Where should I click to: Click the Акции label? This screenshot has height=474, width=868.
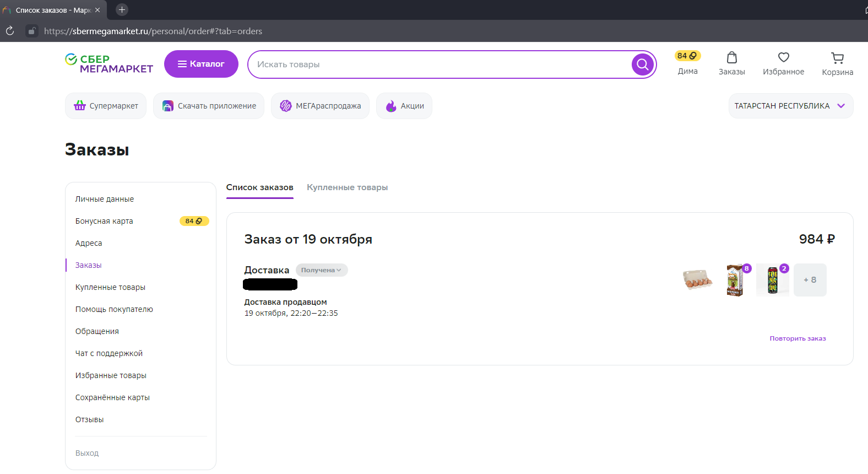click(413, 106)
